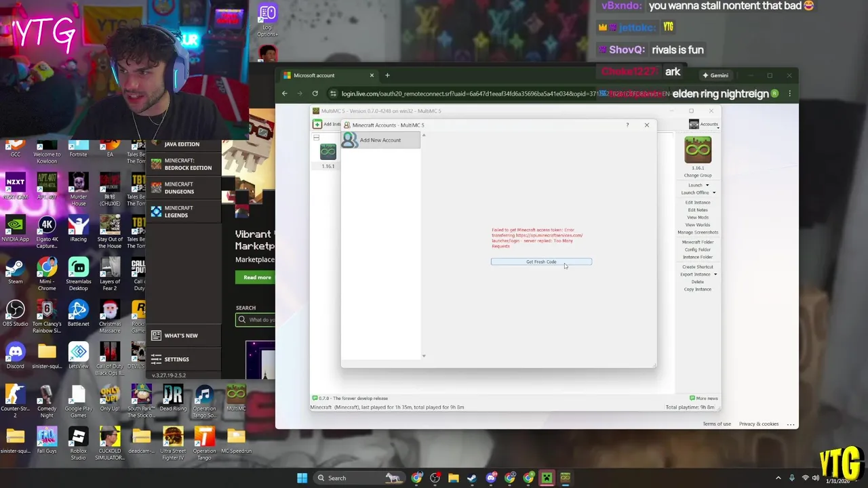Open a new browser tab with plus
Screen dimensions: 868x488
[x=387, y=75]
